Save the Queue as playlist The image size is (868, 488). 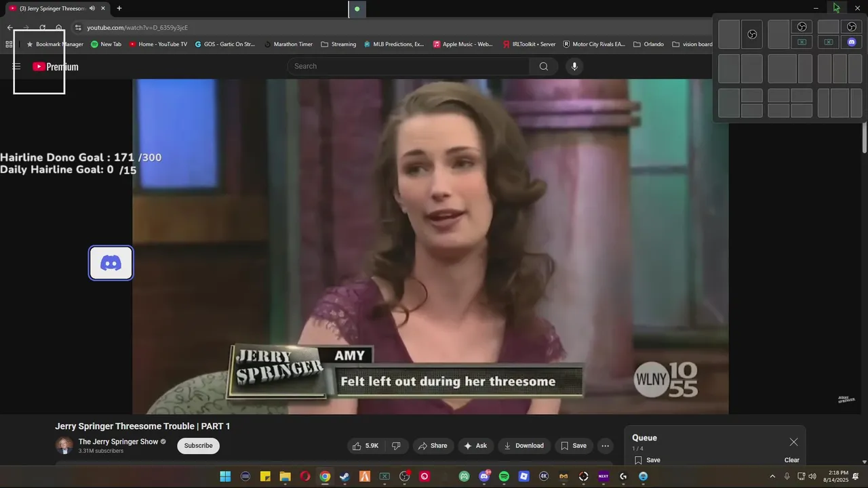click(x=648, y=460)
